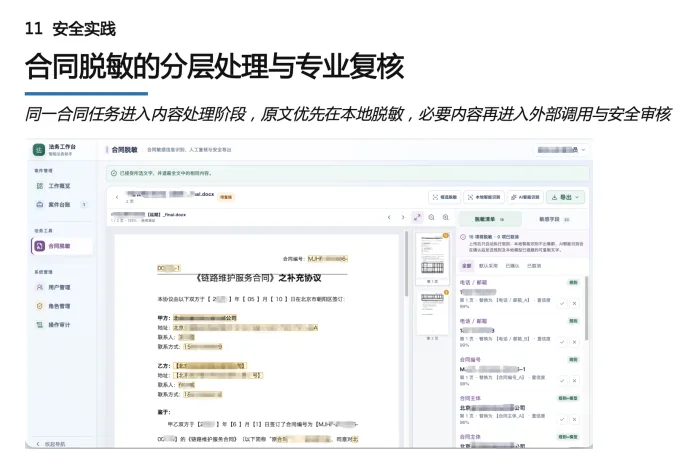Screen dimensions: 688x460
Task: Click highlighted 甲方 company name in document
Action: coord(205,318)
